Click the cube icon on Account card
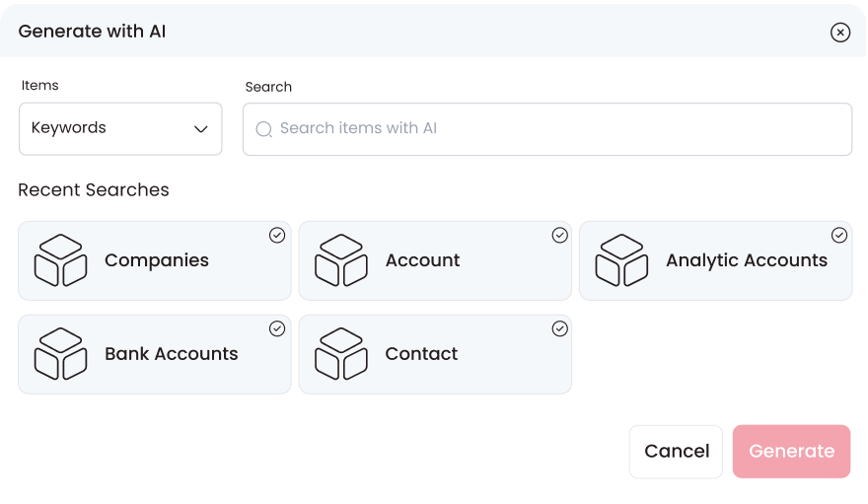This screenshot has width=868, height=504. pyautogui.click(x=341, y=260)
